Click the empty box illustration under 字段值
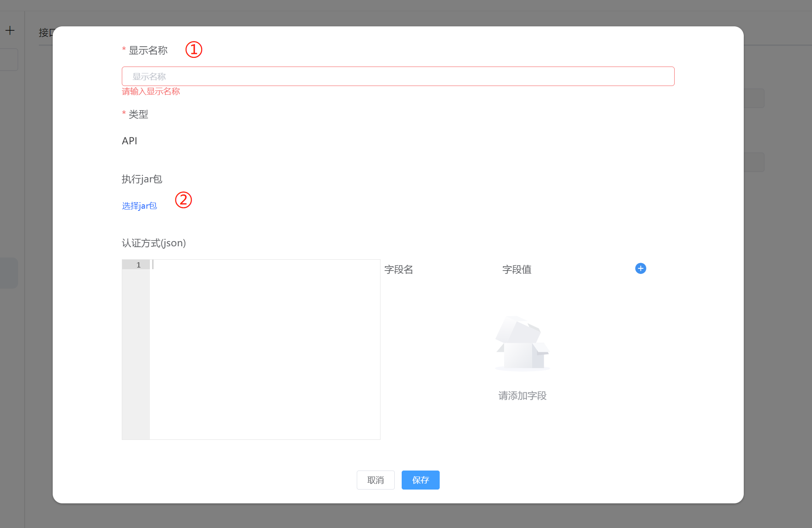 click(522, 344)
